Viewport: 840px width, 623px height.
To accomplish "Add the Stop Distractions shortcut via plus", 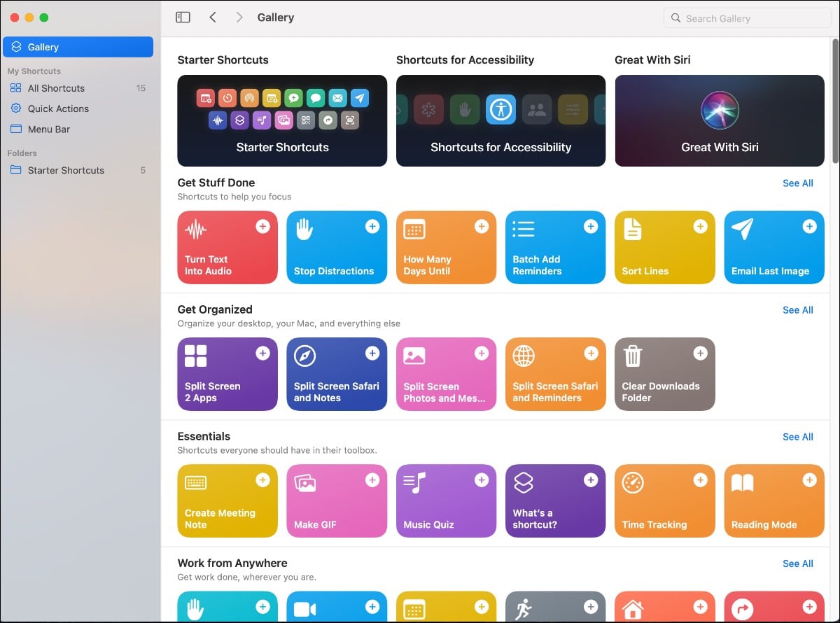I will click(x=372, y=227).
